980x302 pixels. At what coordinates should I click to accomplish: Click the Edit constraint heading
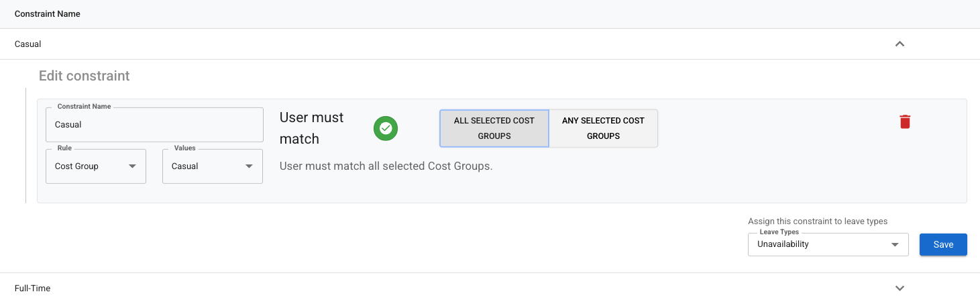tap(85, 76)
